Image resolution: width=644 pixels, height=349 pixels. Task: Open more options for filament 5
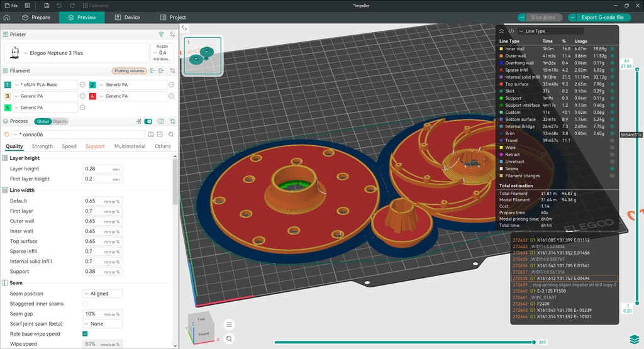pos(82,108)
